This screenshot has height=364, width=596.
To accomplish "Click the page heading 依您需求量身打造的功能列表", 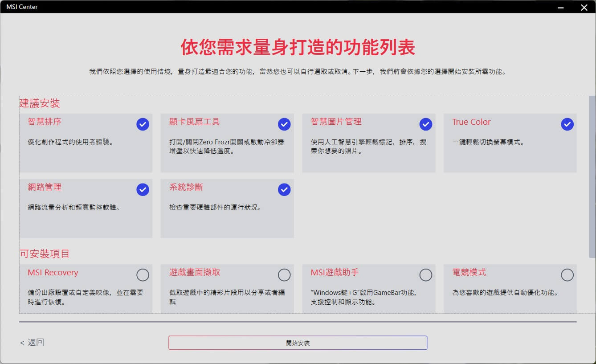I will [x=298, y=47].
